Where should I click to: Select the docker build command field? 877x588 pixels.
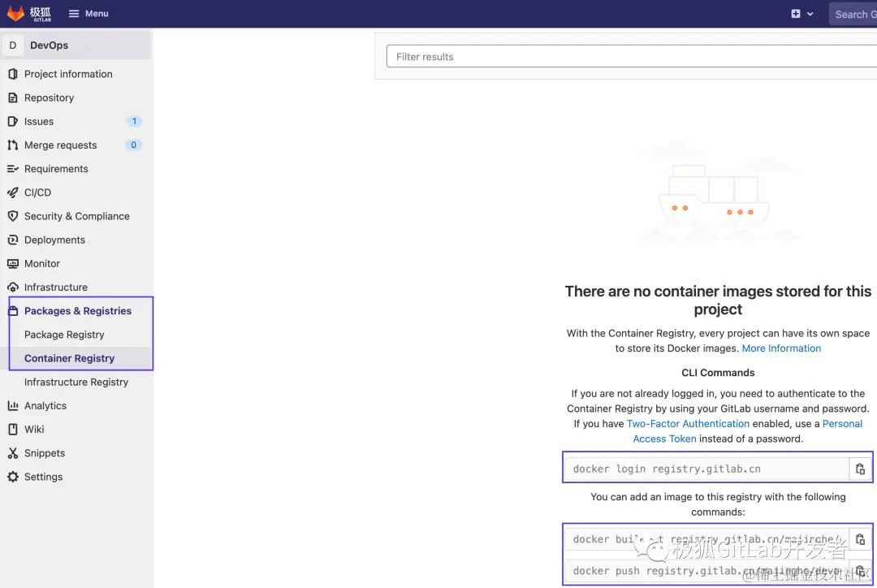point(707,539)
